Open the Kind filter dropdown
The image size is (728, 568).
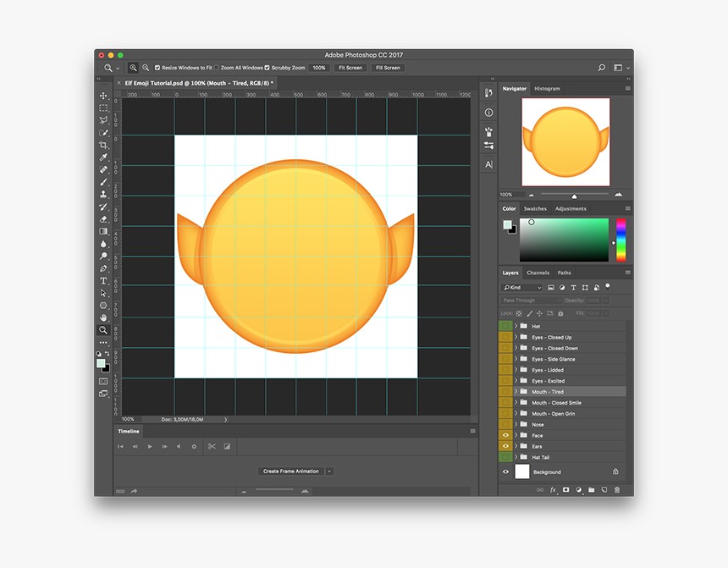[520, 287]
